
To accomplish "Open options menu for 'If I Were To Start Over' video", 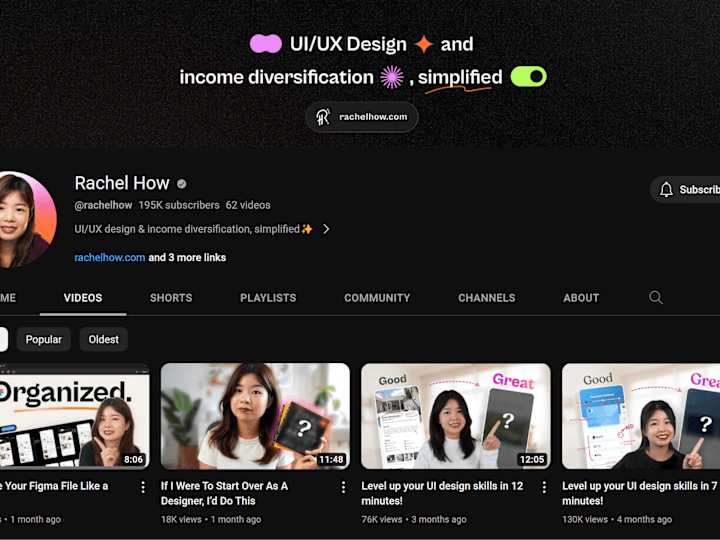I will pos(343,487).
